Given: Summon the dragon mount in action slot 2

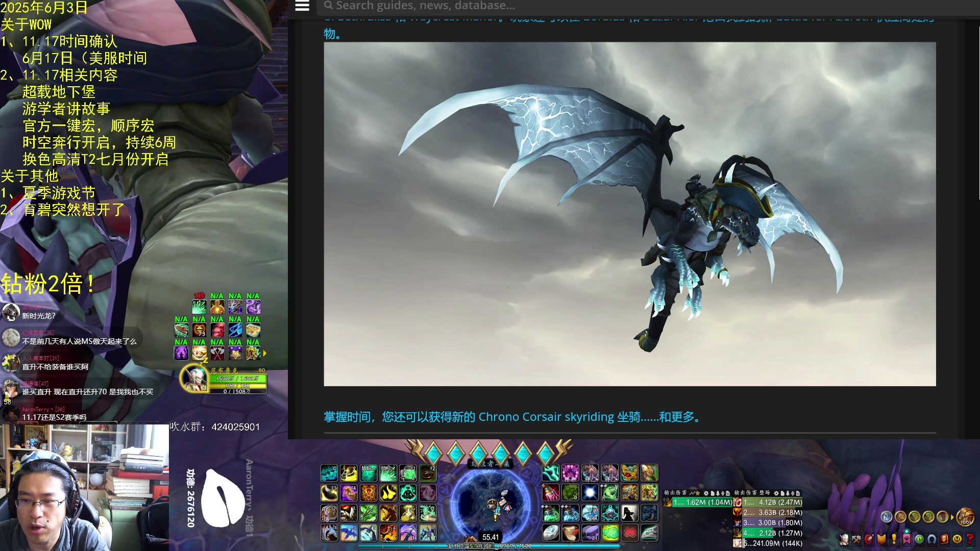Looking at the screenshot, I should point(349,533).
